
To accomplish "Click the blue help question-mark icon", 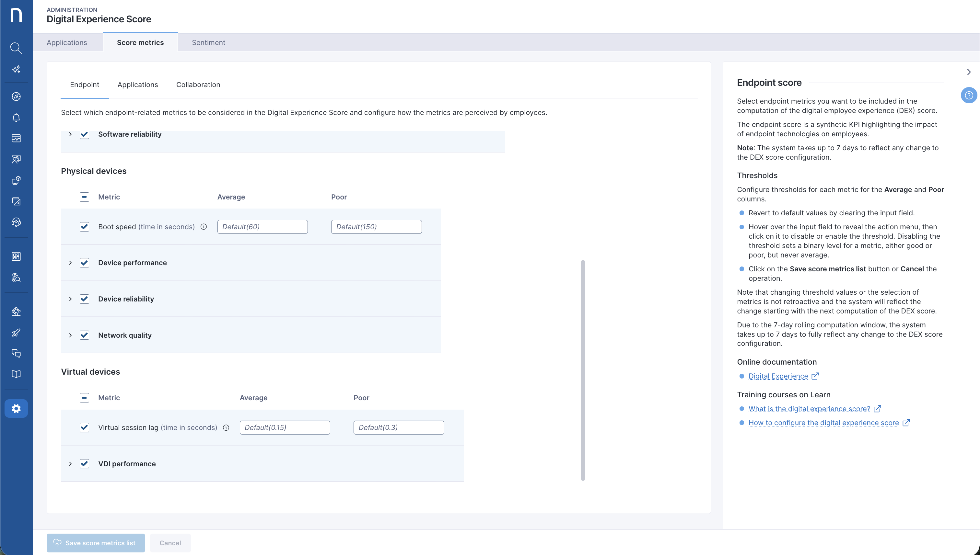I will tap(969, 95).
